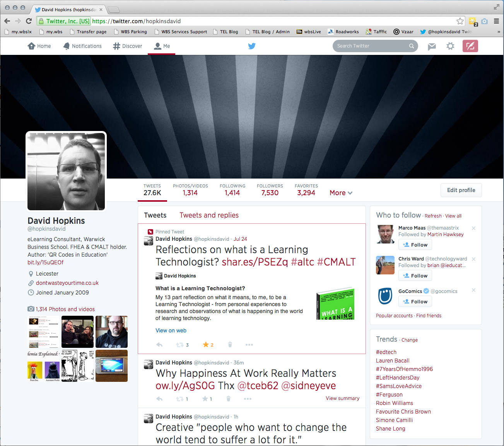Open more options on the pinned tweet

point(249,345)
